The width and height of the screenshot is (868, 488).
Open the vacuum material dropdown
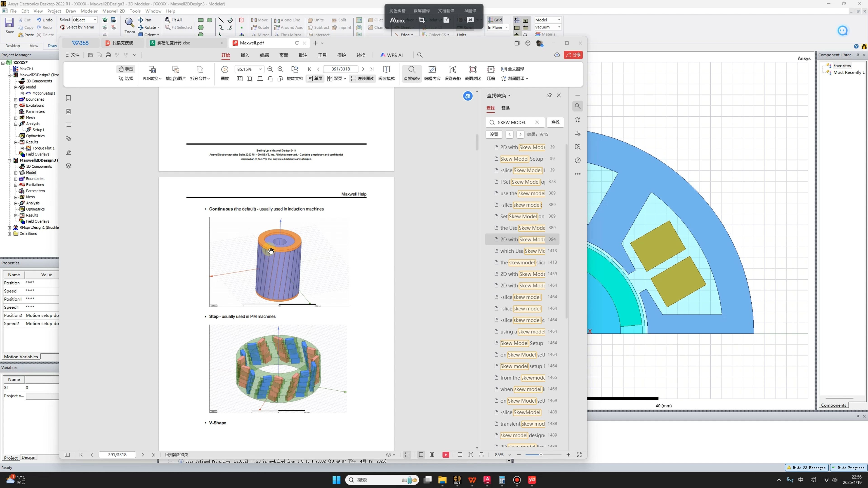click(559, 27)
